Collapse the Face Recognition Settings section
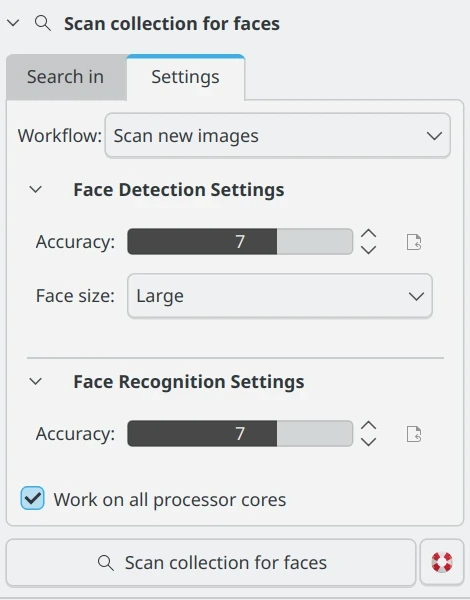 tap(36, 382)
